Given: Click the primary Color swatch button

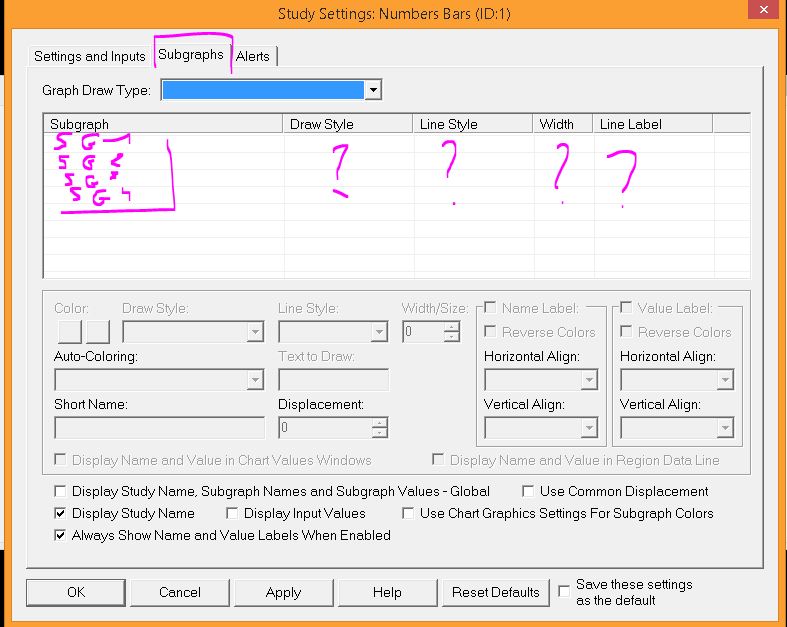Looking at the screenshot, I should point(70,332).
